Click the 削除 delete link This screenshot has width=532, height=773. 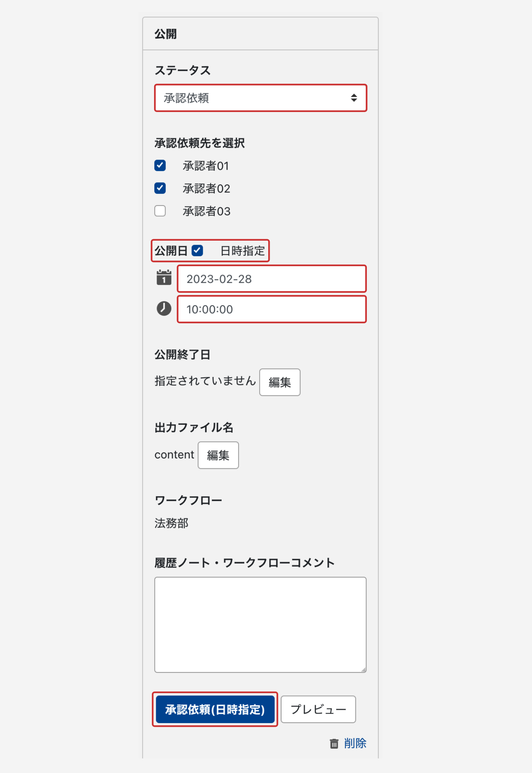pyautogui.click(x=355, y=743)
